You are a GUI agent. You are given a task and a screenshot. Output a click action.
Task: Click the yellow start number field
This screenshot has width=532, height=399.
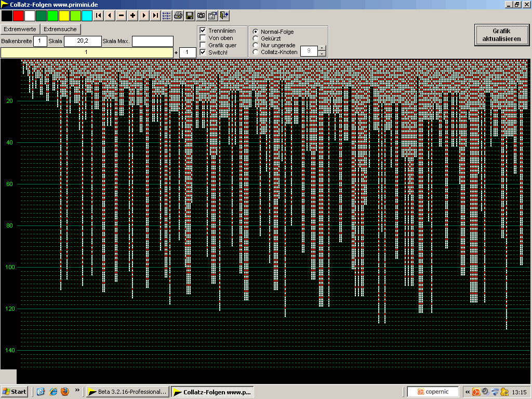click(87, 52)
